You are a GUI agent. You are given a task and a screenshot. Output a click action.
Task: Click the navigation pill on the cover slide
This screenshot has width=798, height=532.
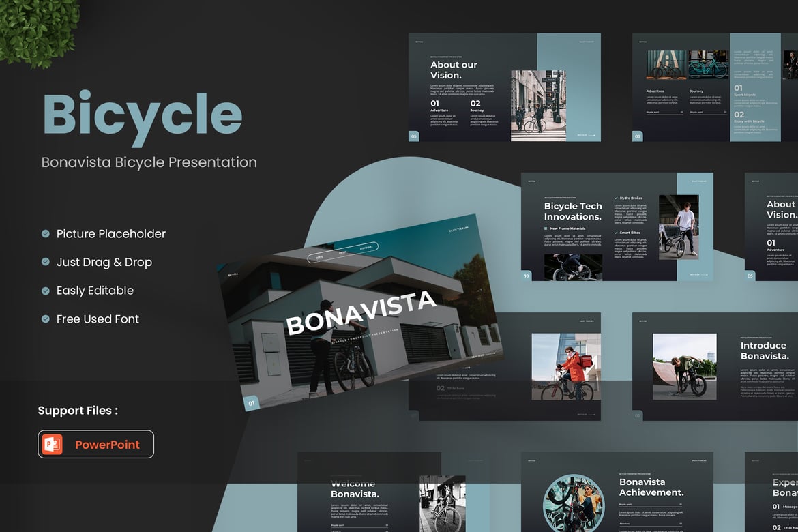click(342, 252)
